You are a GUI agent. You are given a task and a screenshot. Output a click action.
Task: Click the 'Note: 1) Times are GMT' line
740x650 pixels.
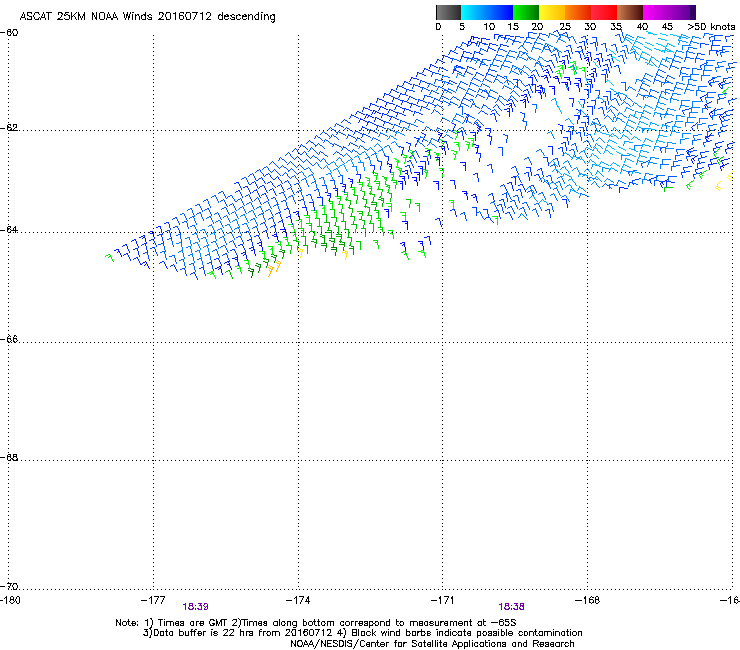pyautogui.click(x=316, y=623)
